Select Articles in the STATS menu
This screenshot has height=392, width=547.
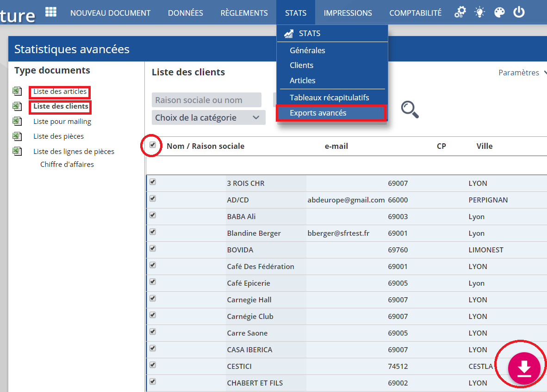[303, 80]
